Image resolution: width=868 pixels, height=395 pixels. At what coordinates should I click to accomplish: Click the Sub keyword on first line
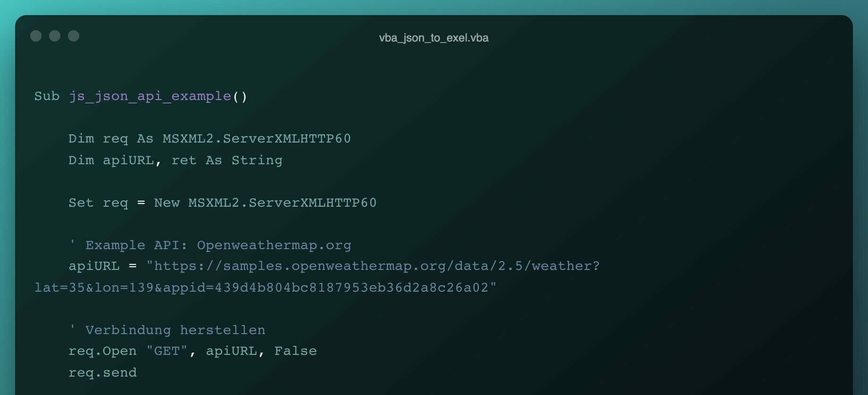(x=47, y=96)
